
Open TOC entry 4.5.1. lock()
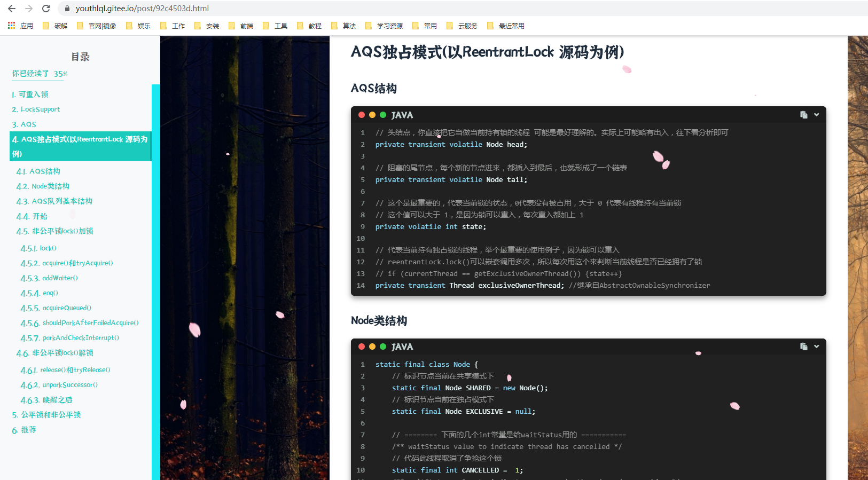click(38, 248)
